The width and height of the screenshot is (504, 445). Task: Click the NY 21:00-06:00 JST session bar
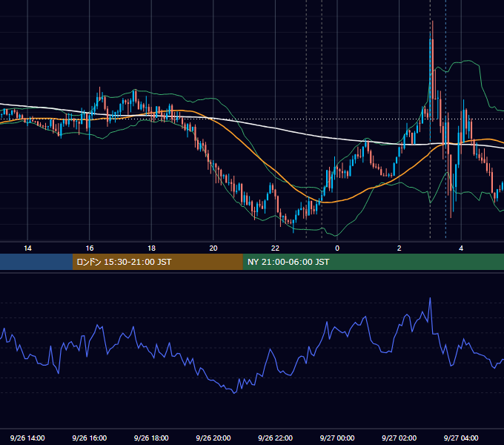click(373, 262)
